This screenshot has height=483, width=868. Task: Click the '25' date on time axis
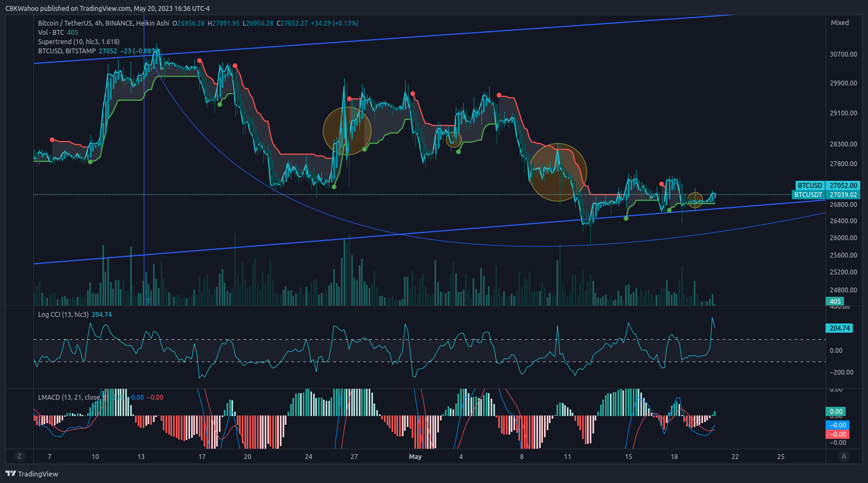781,457
